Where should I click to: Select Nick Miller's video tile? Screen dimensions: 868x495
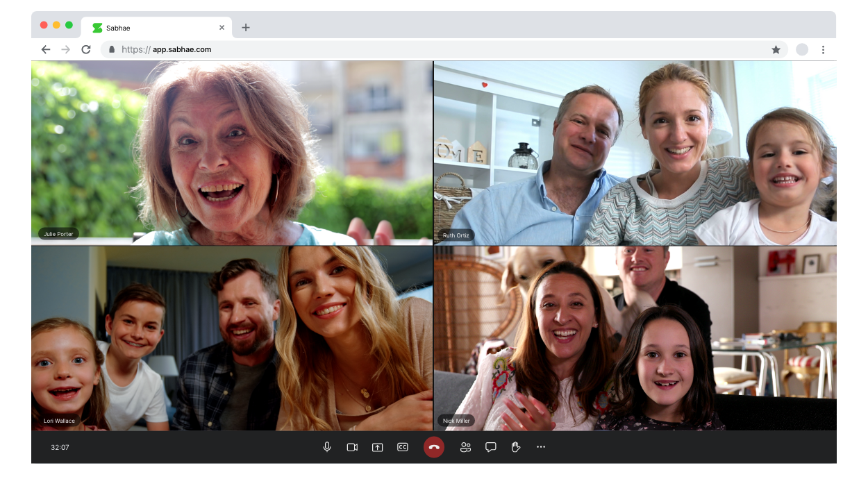pyautogui.click(x=635, y=338)
